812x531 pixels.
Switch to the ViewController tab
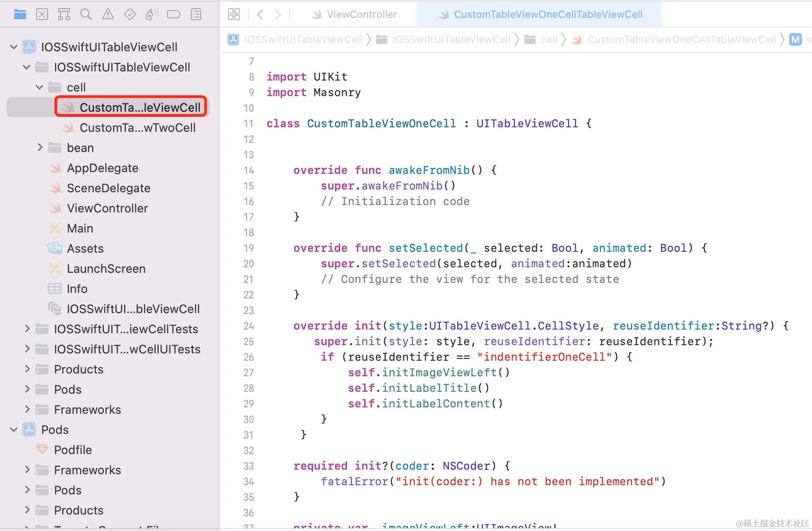tap(354, 15)
